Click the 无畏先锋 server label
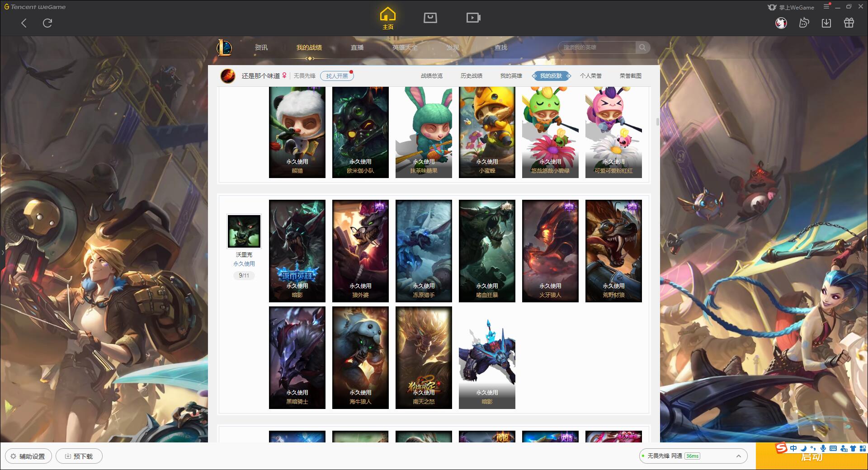Screen dimensions: 868x470 304,76
